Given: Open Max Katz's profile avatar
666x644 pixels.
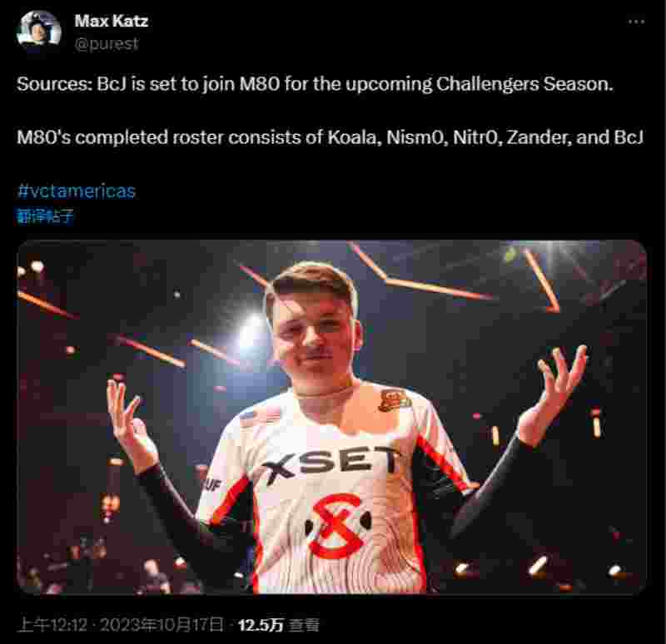Looking at the screenshot, I should coord(38,31).
